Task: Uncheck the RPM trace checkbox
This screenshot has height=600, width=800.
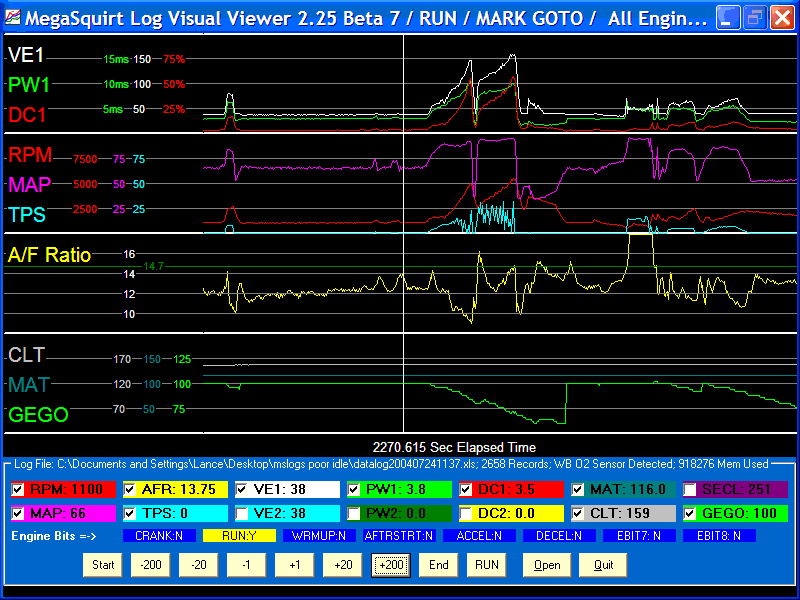Action: [19, 490]
